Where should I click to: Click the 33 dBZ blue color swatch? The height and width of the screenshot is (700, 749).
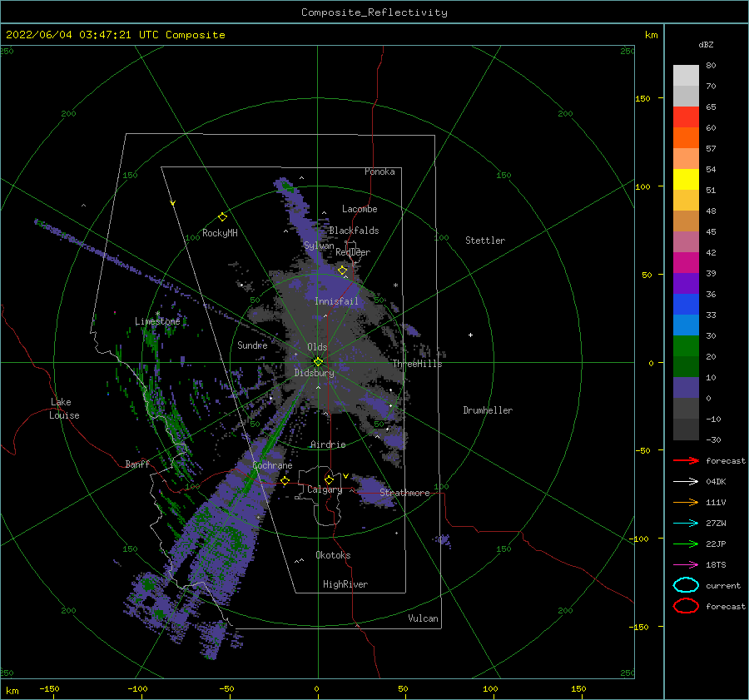click(x=686, y=325)
